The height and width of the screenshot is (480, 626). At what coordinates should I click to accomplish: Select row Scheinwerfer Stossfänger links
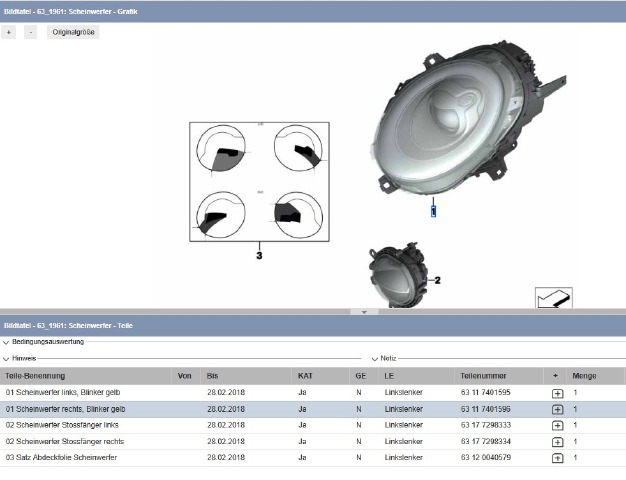point(313,425)
